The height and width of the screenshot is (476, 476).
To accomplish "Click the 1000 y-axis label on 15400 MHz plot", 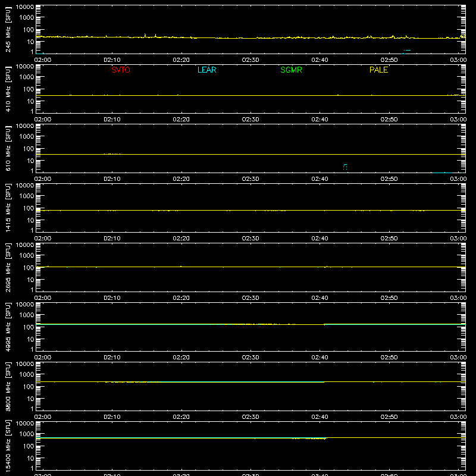I will pyautogui.click(x=27, y=434).
